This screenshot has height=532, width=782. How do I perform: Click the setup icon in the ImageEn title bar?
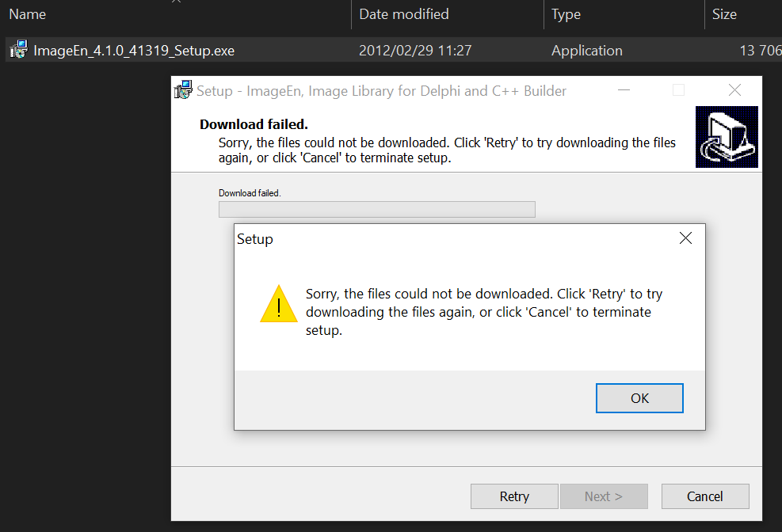tap(184, 90)
